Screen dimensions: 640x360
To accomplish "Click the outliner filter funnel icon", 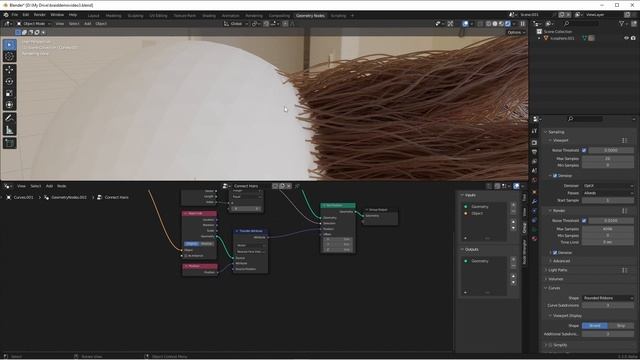I will point(622,24).
